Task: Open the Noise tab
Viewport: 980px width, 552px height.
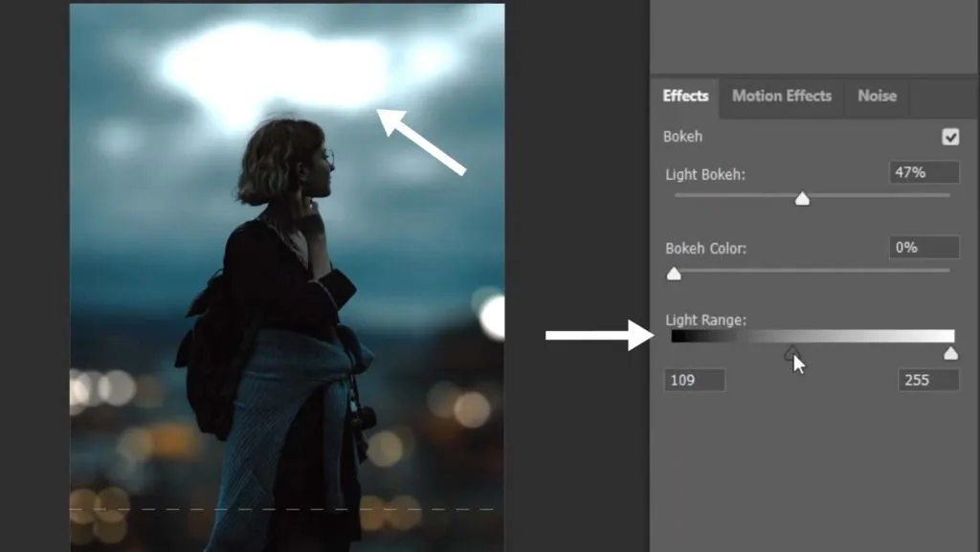Action: pyautogui.click(x=876, y=97)
